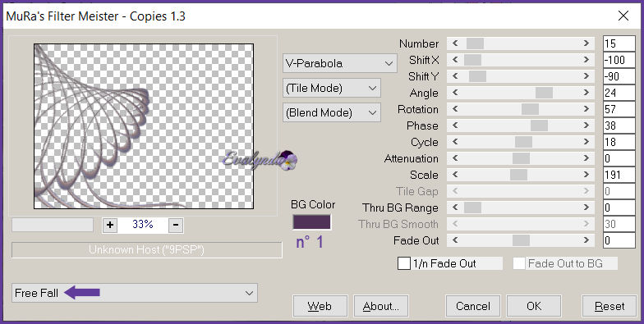The height and width of the screenshot is (324, 644).
Task: Open the Blend Mode dropdown
Action: coord(332,113)
